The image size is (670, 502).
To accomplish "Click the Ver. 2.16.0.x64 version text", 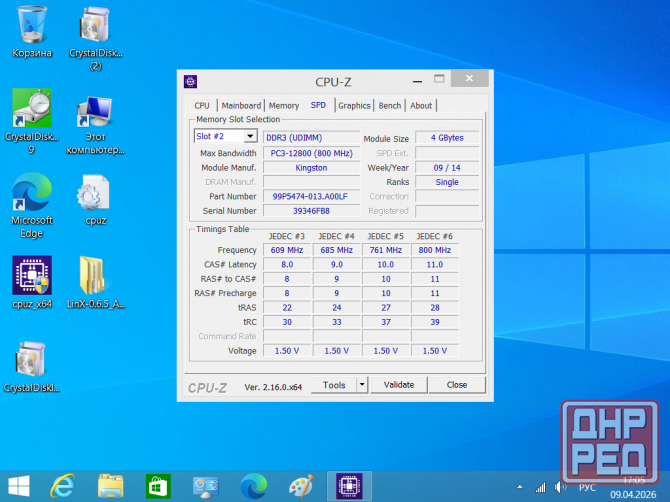I will (x=273, y=387).
